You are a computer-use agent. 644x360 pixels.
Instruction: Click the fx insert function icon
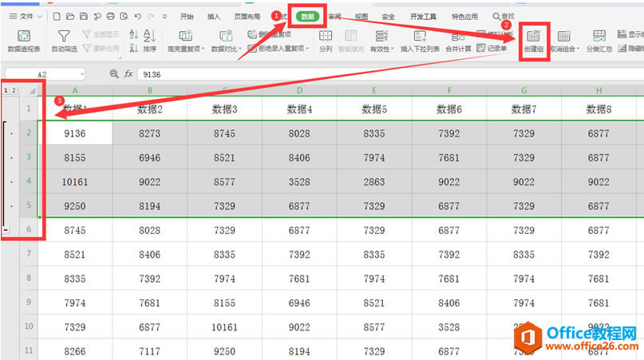tap(128, 74)
